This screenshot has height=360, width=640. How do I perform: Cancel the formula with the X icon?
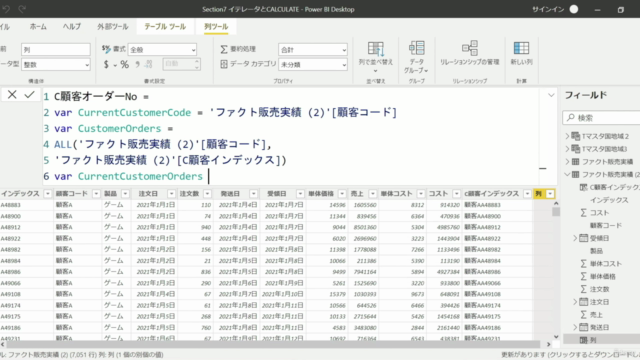coord(12,95)
